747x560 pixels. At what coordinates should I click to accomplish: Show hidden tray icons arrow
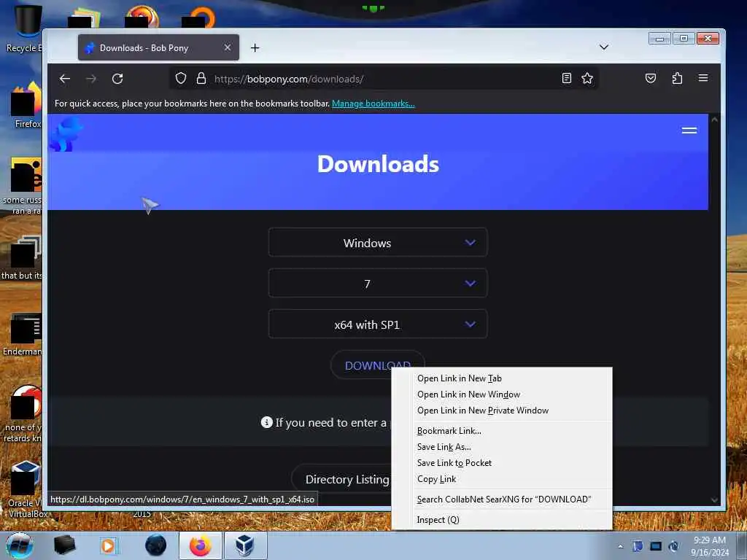(620, 546)
